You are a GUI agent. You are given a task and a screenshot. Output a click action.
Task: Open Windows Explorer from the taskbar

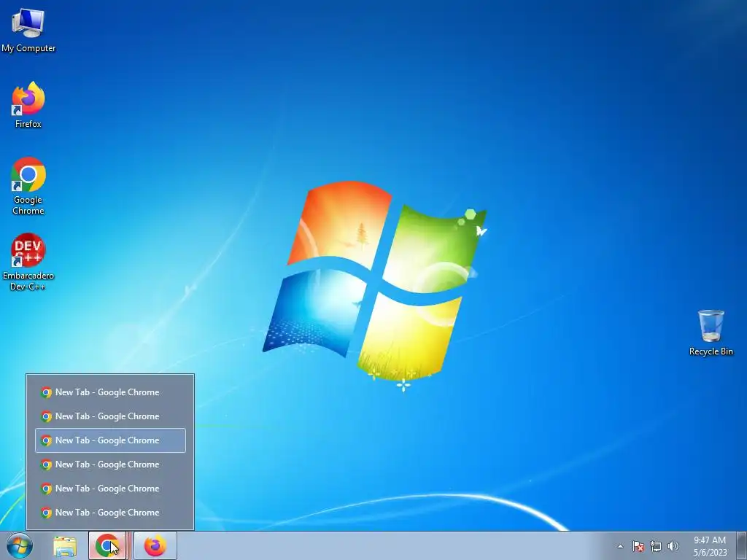click(x=65, y=546)
